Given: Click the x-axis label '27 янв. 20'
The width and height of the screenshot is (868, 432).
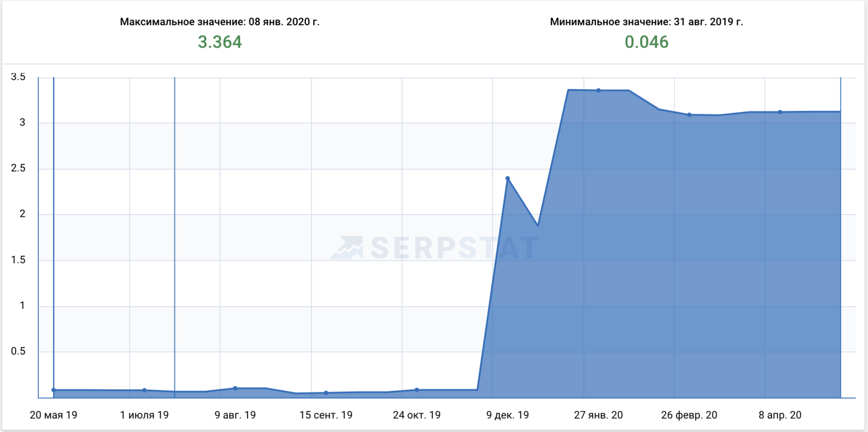Looking at the screenshot, I should click(598, 415).
